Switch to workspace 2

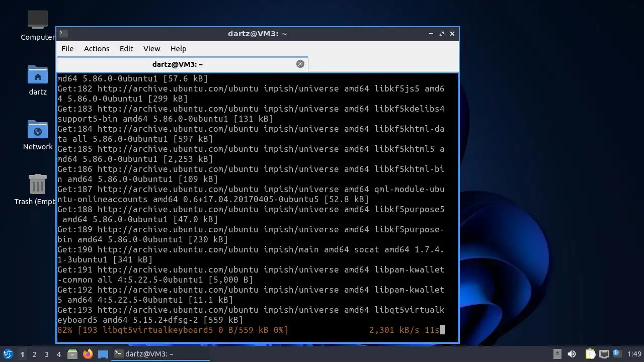point(34,354)
